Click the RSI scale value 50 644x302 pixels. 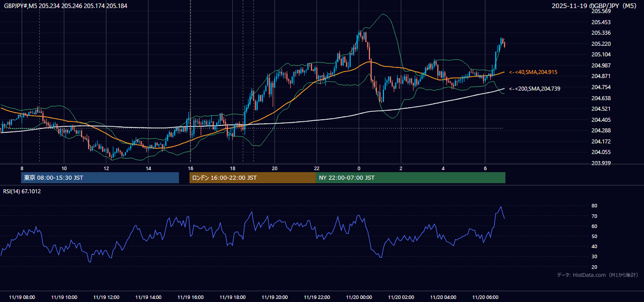(595, 236)
